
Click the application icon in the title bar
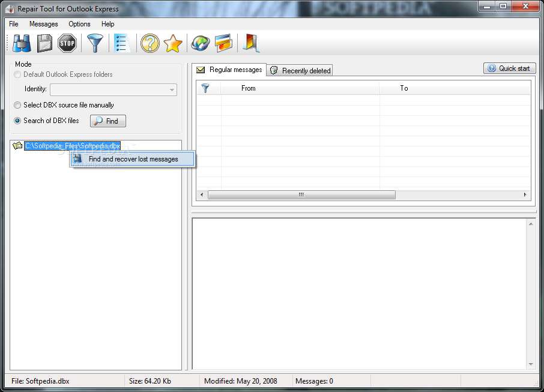[10, 8]
